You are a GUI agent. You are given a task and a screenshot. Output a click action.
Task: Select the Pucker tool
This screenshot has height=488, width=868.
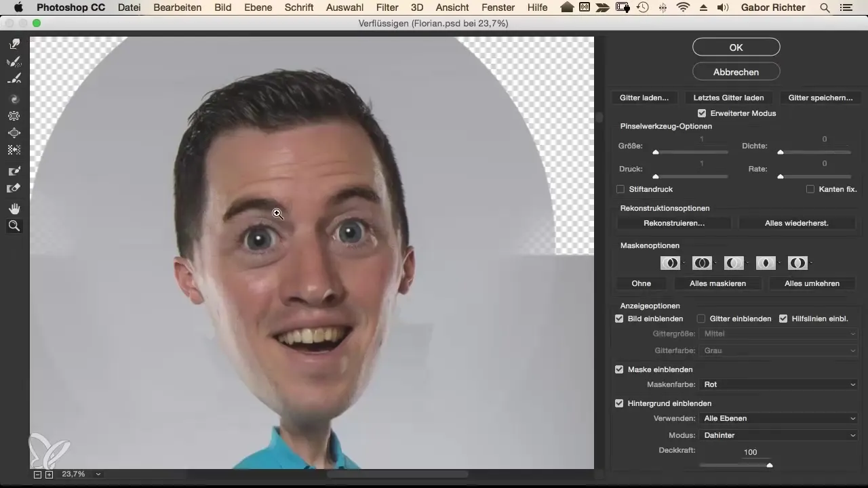[x=14, y=116]
